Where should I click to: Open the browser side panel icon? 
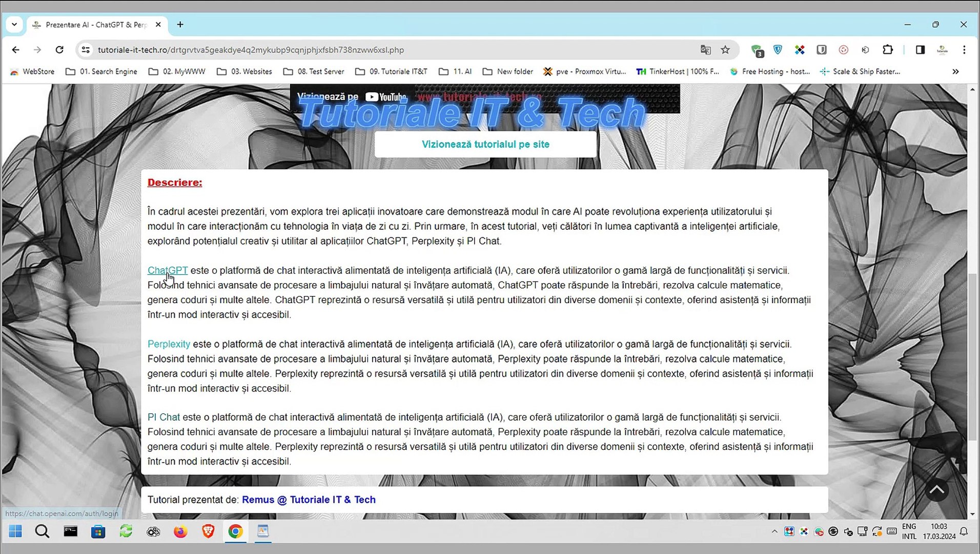[920, 50]
